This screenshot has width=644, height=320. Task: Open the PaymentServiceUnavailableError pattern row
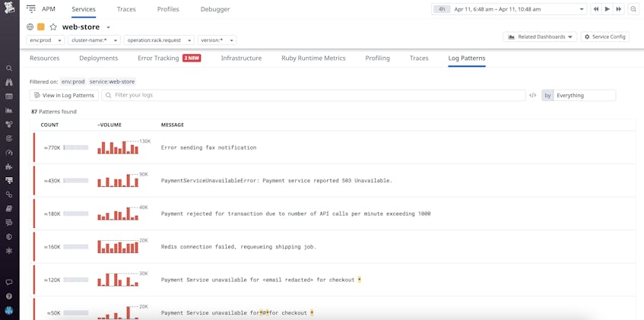tap(334, 180)
